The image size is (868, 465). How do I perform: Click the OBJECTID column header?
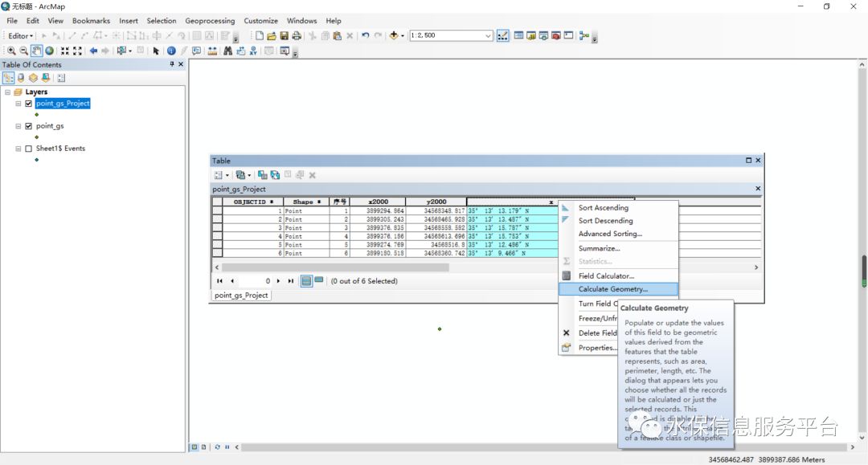[x=253, y=202]
